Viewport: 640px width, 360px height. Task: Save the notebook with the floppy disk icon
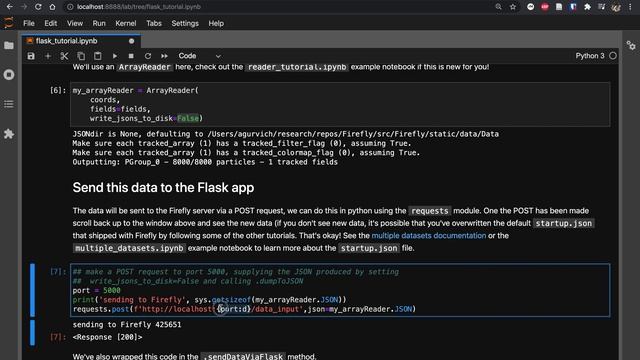pos(31,56)
